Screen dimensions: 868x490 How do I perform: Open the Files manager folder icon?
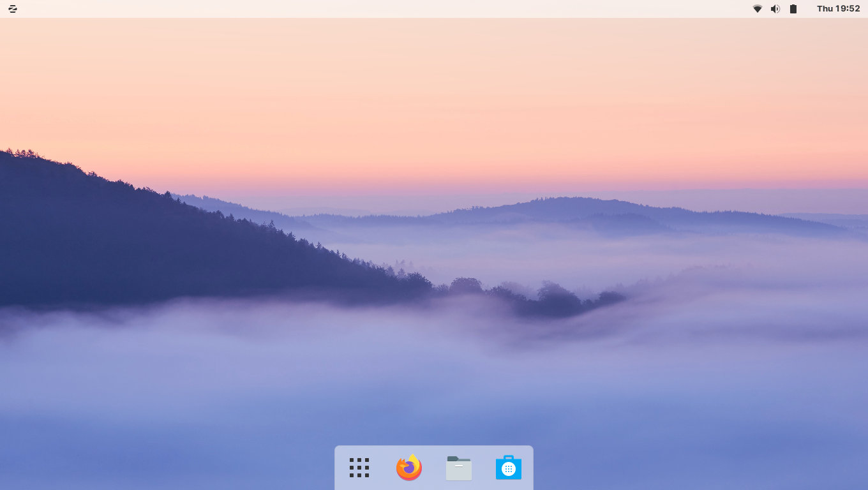coord(458,468)
